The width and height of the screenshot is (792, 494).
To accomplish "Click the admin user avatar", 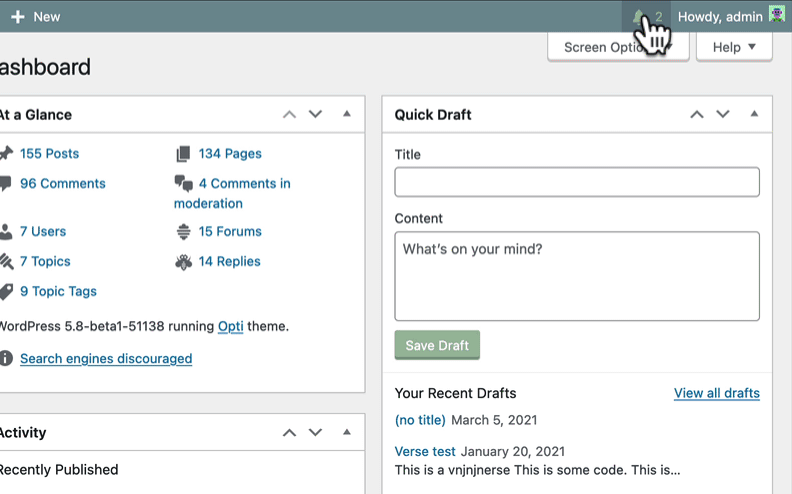I will (777, 16).
